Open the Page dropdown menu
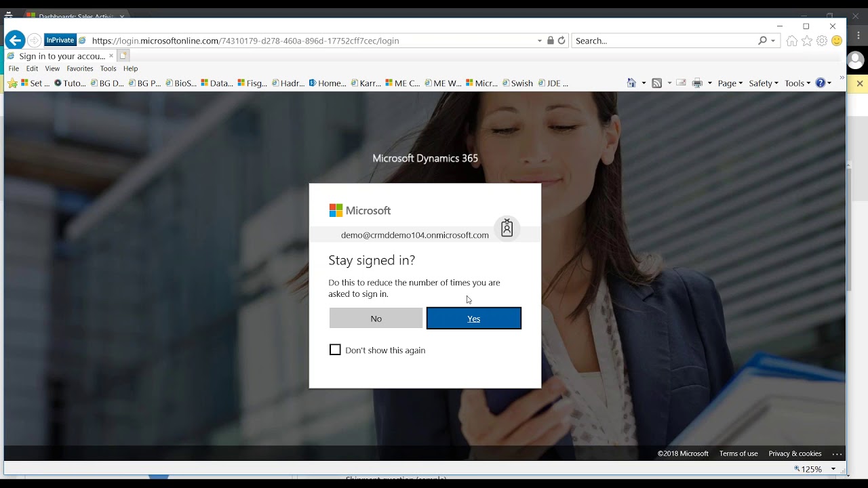 [730, 83]
